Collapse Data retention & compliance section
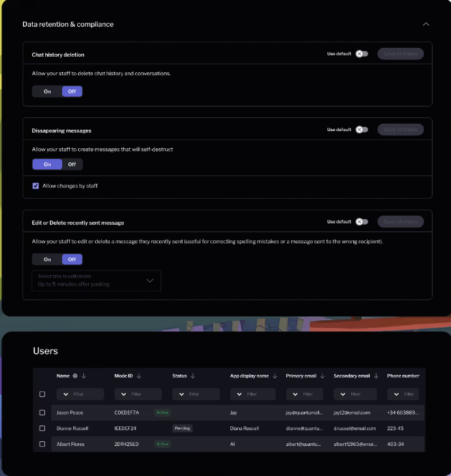 (426, 24)
